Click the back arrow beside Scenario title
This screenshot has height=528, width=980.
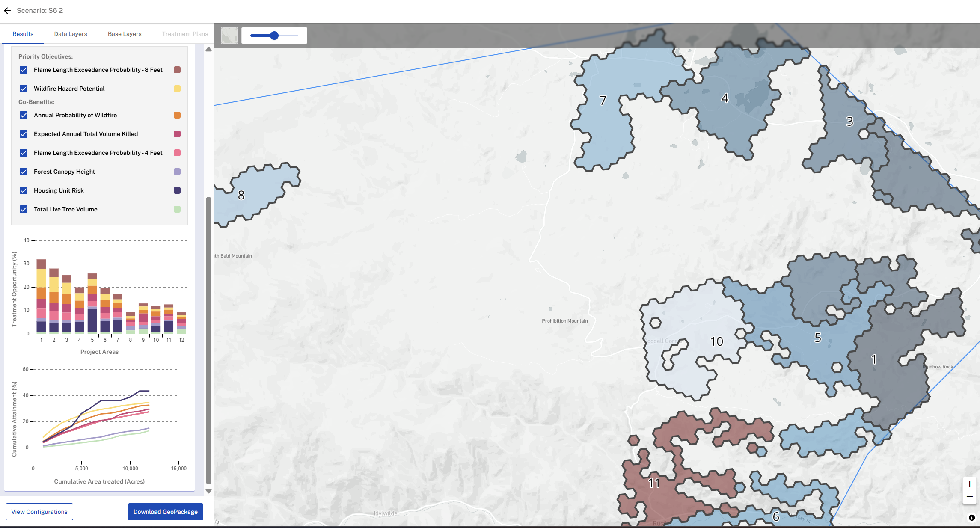7,11
